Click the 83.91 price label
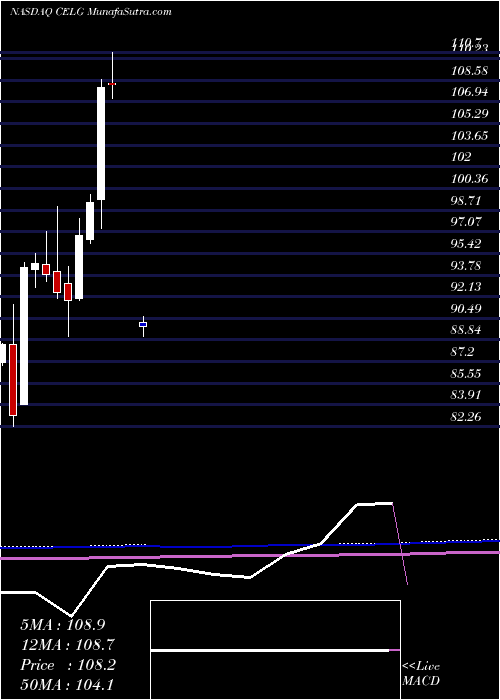This screenshot has width=500, height=700. (466, 395)
